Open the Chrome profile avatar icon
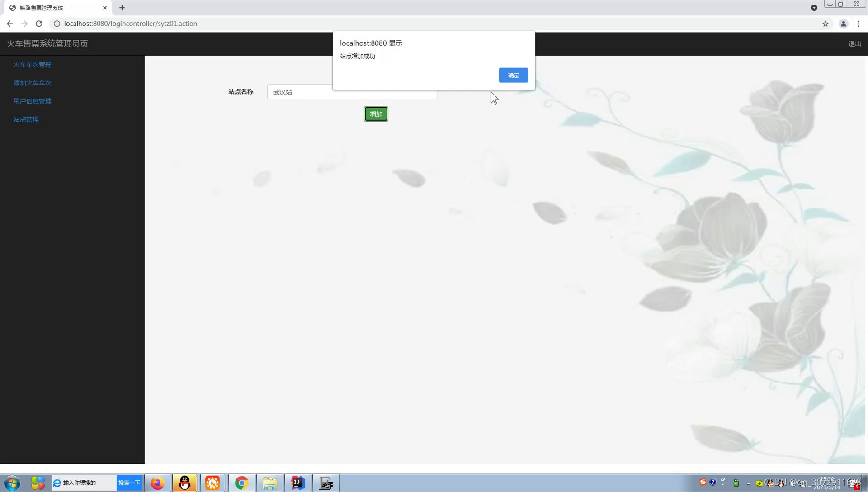The width and height of the screenshot is (868, 492). click(843, 24)
